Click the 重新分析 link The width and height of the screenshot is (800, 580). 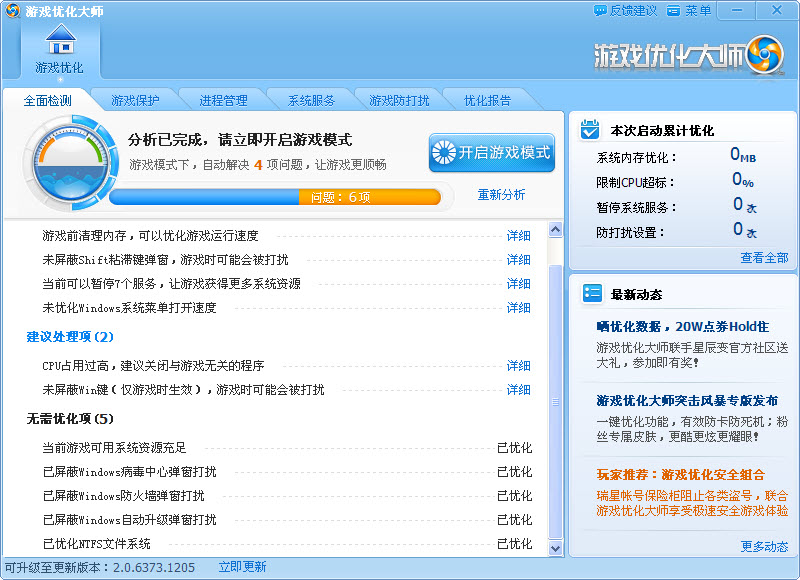point(501,195)
